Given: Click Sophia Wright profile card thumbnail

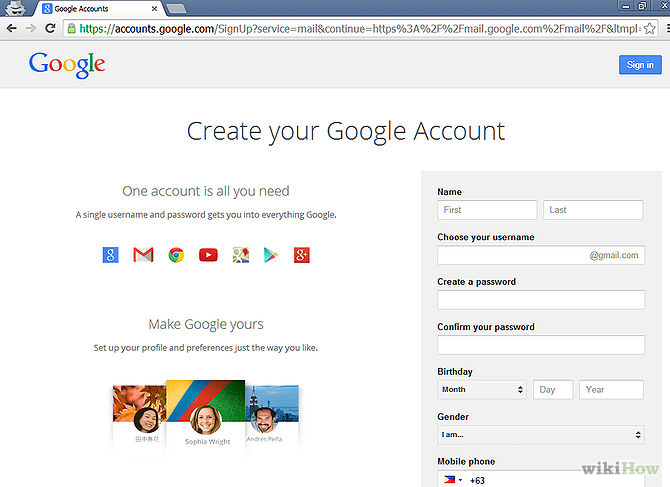Looking at the screenshot, I should 205,413.
